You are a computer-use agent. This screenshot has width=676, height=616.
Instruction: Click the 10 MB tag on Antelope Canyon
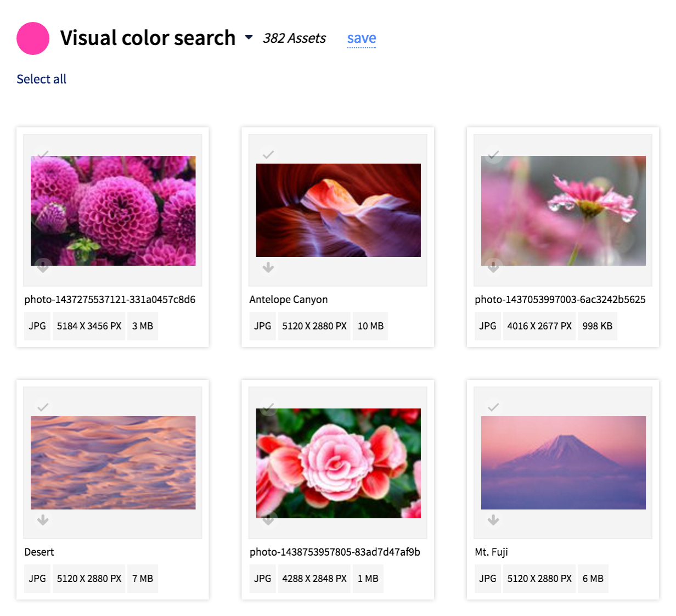[x=370, y=326]
